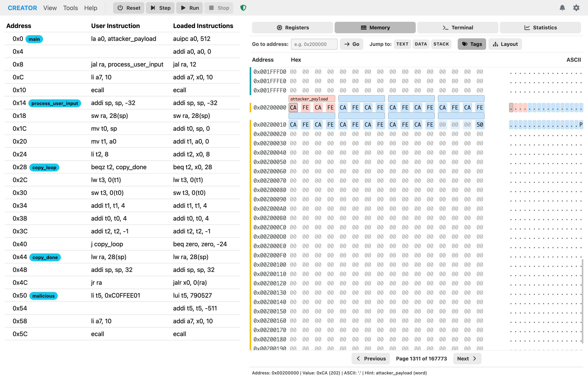This screenshot has height=382, width=588.
Task: Enable the STACK jump filter
Action: pos(441,44)
